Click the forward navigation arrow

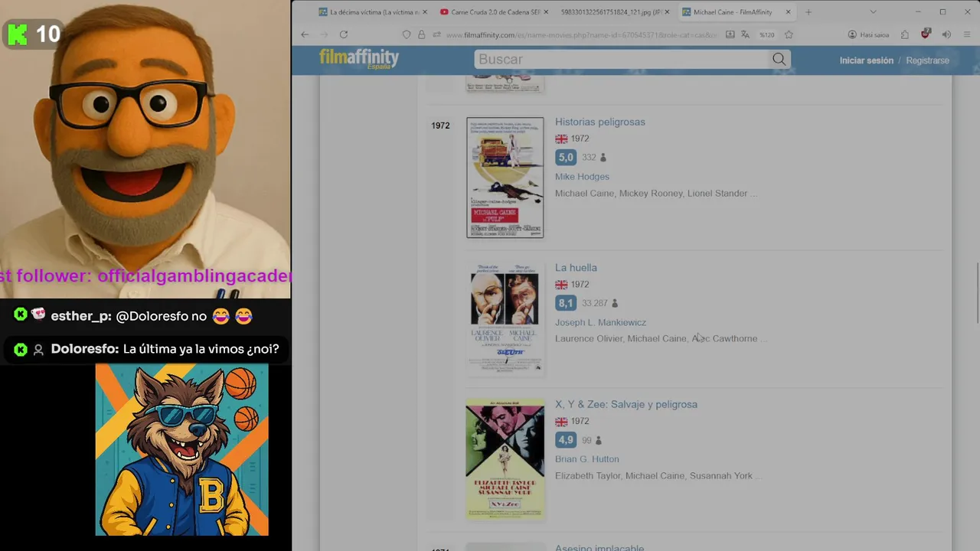tap(324, 34)
